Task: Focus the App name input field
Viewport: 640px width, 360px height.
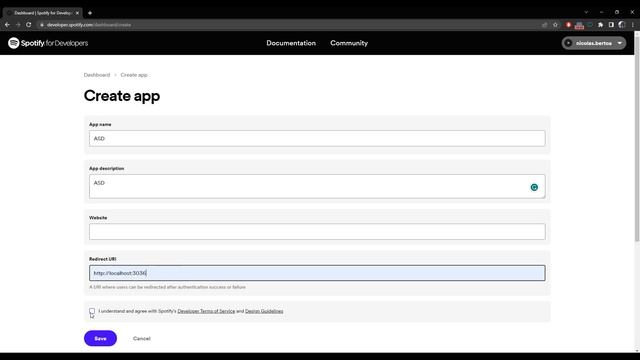Action: click(317, 138)
